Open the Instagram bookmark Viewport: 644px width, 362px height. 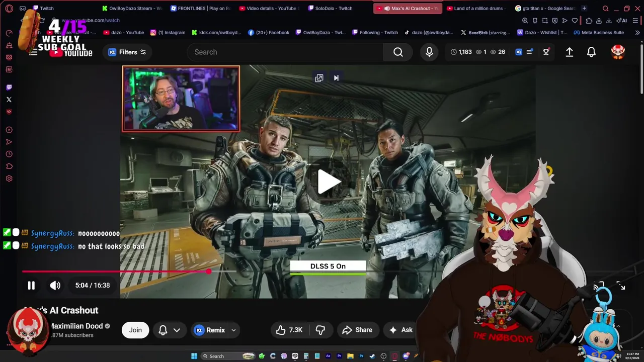168,33
